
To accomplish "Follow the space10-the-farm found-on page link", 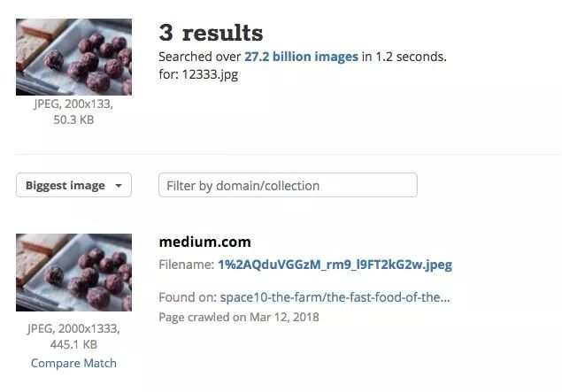I will [x=335, y=297].
